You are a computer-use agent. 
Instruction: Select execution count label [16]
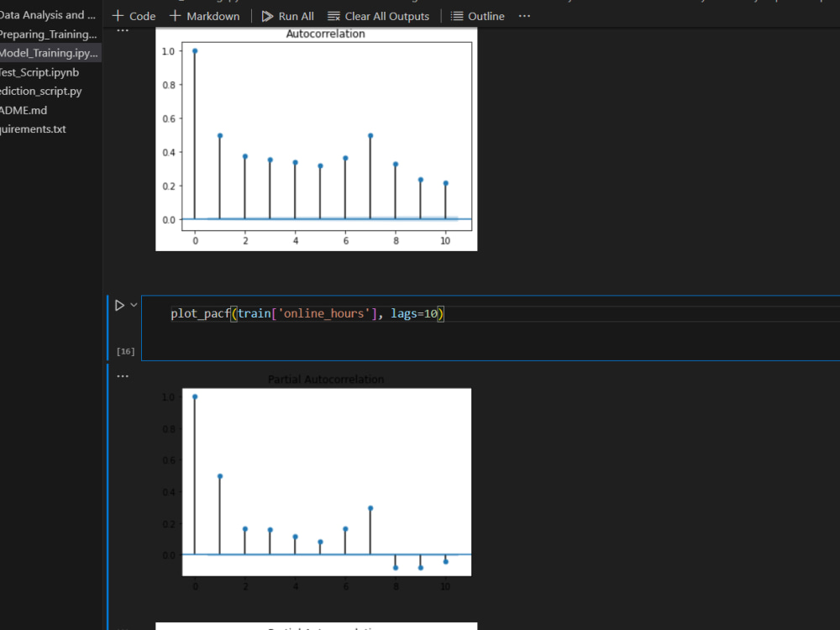coord(126,351)
